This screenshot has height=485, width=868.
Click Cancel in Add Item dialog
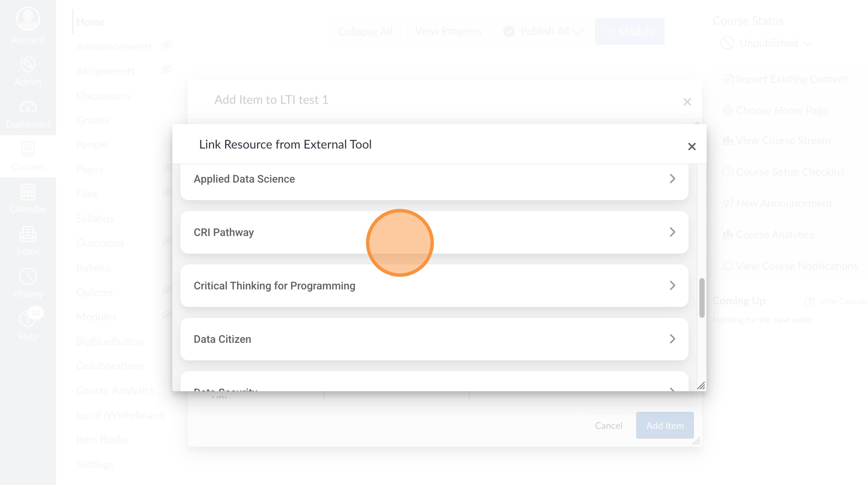pyautogui.click(x=608, y=425)
